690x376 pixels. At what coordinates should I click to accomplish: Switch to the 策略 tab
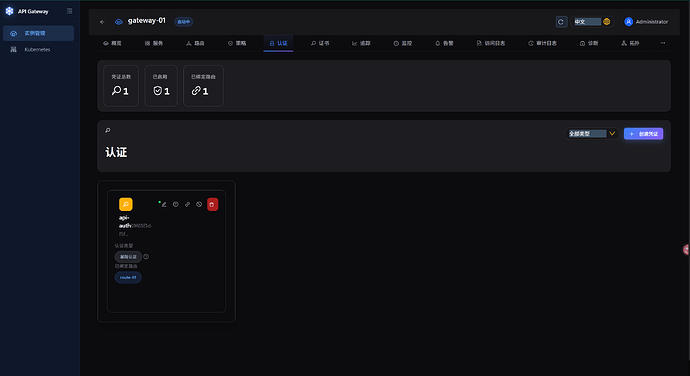tap(237, 43)
